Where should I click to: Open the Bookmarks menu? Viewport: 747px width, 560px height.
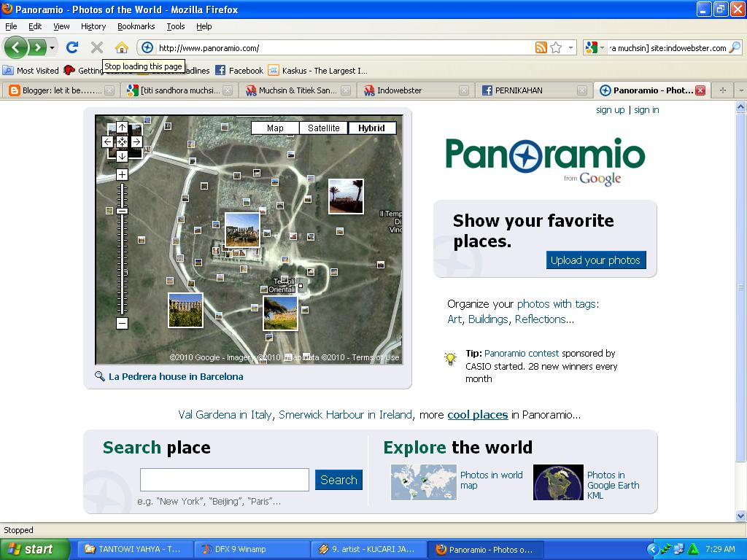click(136, 26)
